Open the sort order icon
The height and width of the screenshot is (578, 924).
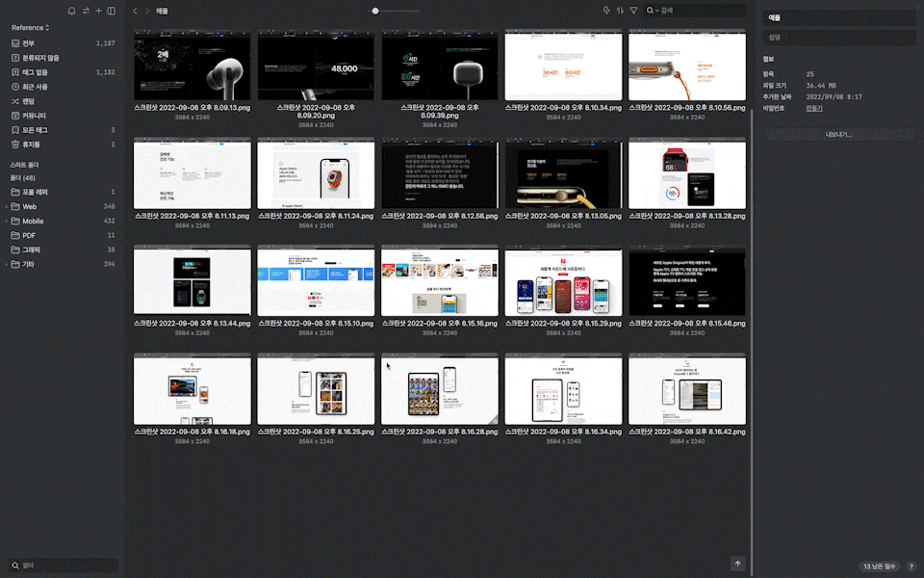pyautogui.click(x=620, y=10)
